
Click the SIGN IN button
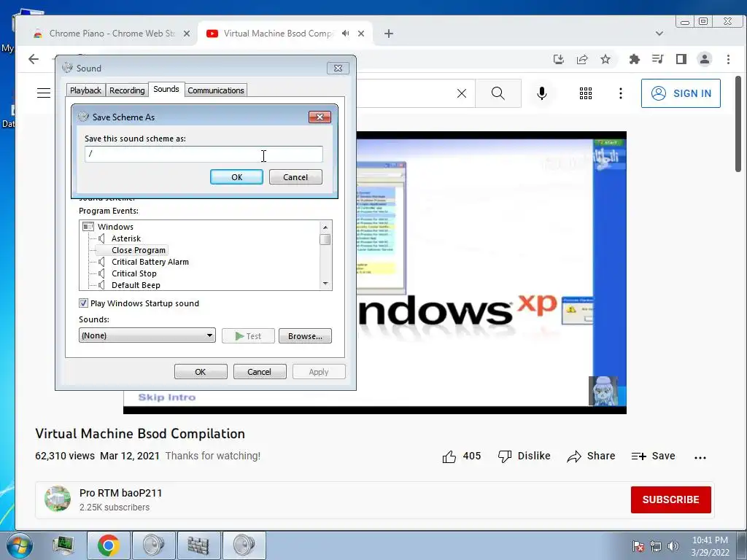(681, 93)
